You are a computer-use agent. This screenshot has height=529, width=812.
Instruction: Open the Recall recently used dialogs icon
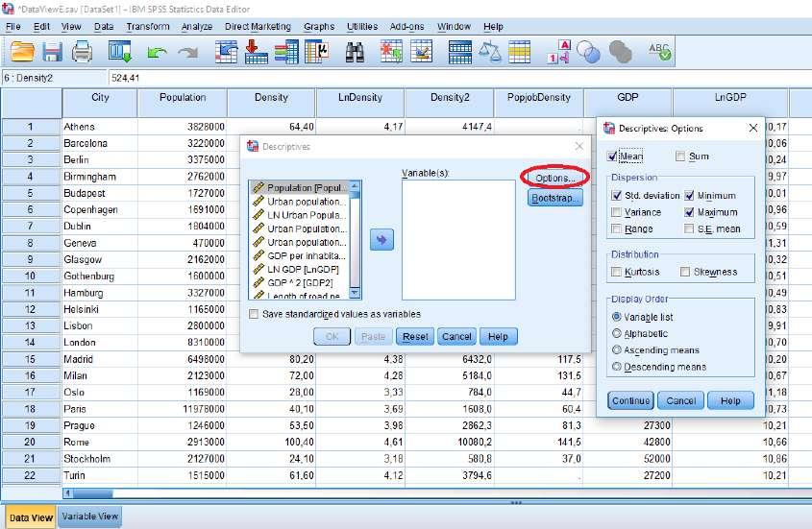pyautogui.click(x=120, y=52)
